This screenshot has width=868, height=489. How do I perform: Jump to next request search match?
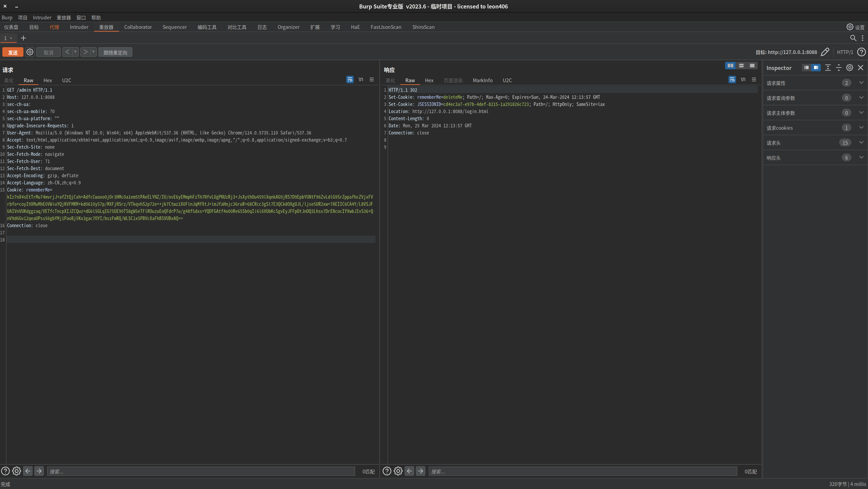tap(39, 471)
